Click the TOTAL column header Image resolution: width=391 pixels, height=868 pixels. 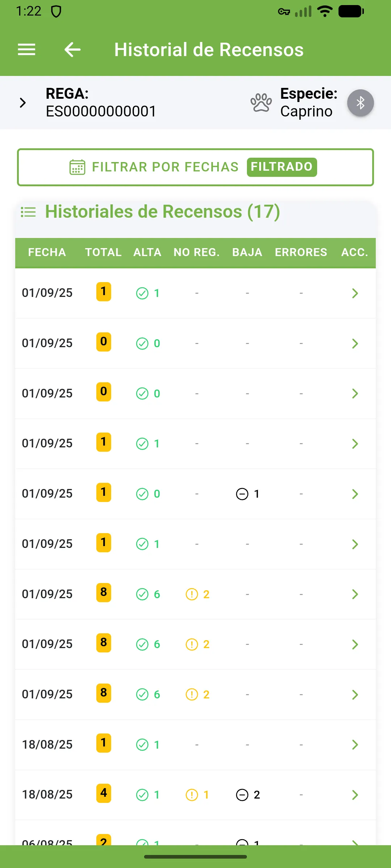click(103, 252)
